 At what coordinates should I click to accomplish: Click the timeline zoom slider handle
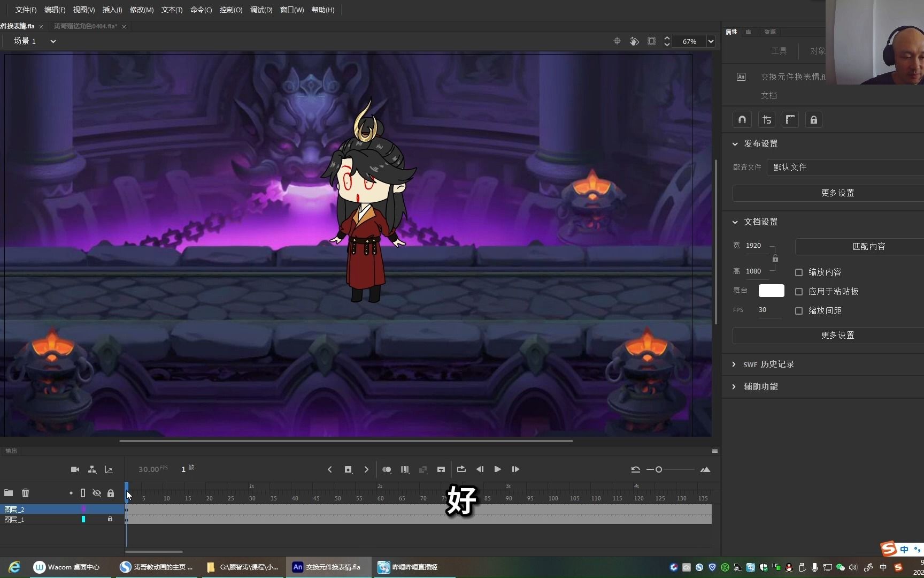(659, 469)
